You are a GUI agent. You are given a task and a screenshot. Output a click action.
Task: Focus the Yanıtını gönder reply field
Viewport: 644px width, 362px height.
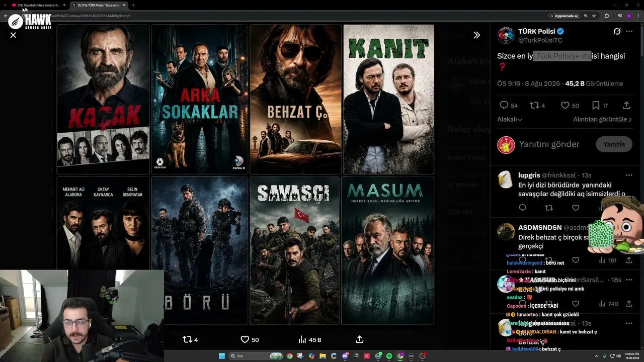[549, 144]
